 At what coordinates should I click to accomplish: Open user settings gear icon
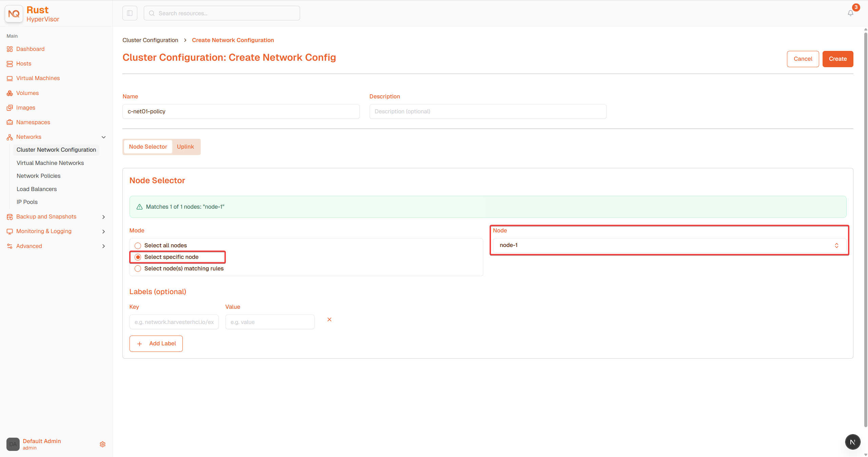coord(102,444)
